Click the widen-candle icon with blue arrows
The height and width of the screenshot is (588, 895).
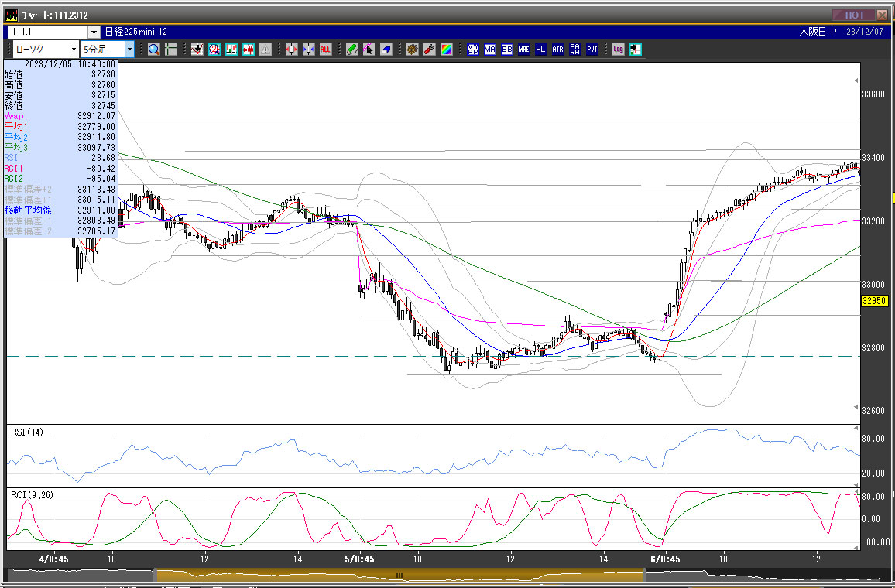click(x=309, y=50)
